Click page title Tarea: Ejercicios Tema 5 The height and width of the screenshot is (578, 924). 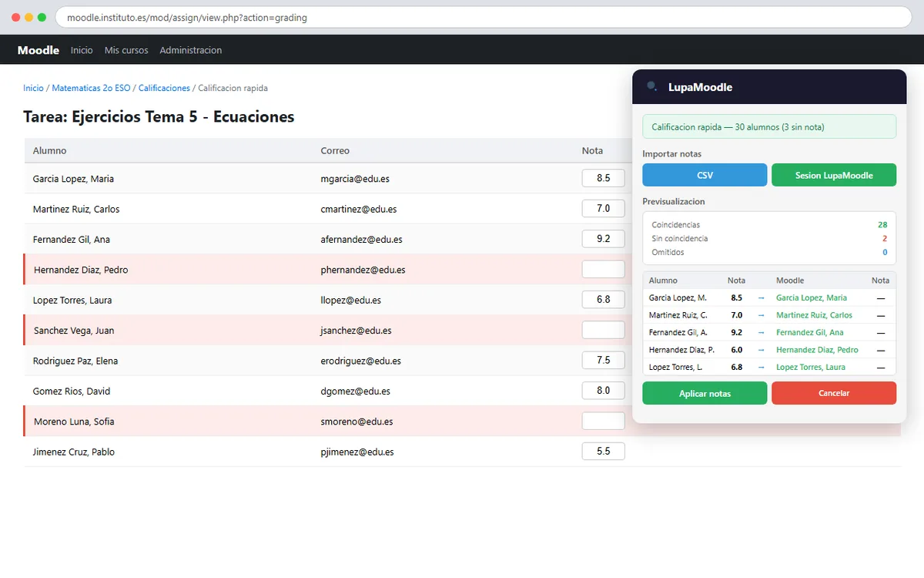point(159,117)
